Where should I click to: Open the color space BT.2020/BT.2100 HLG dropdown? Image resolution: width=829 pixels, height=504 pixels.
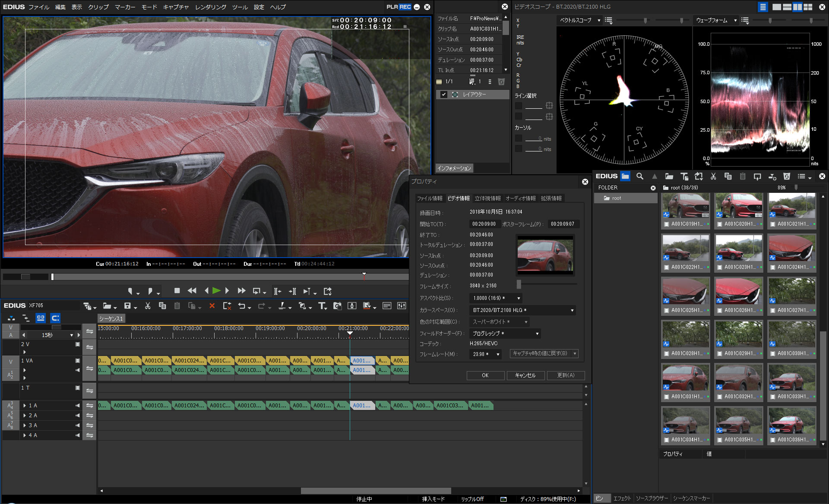[x=522, y=310]
